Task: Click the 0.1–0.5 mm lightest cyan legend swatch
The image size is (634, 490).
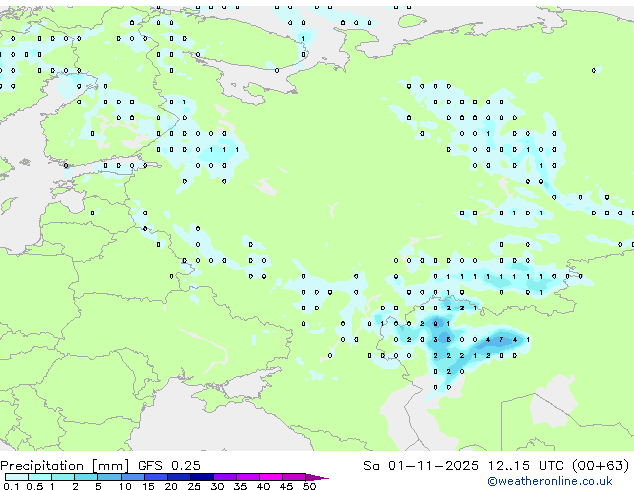Action: pos(17,477)
